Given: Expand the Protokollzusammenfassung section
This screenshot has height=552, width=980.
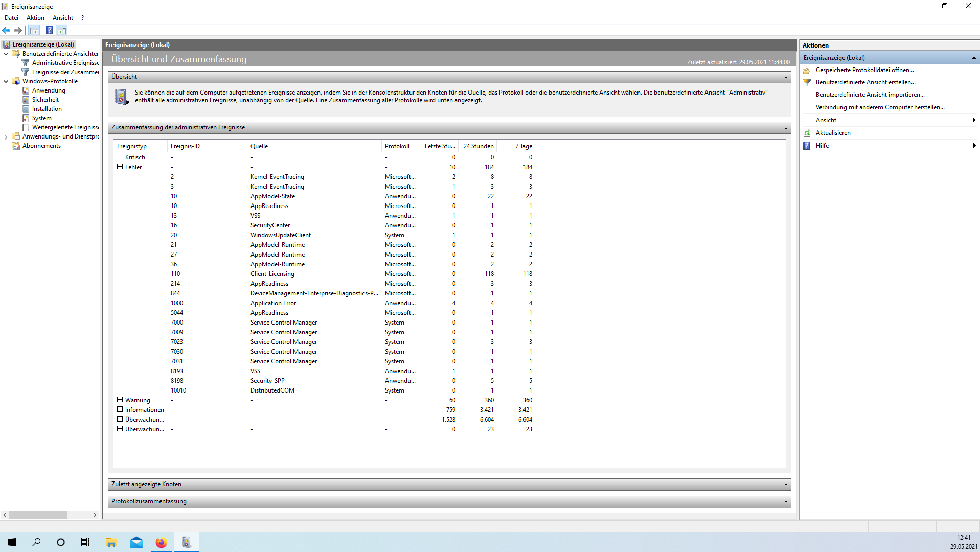Looking at the screenshot, I should pyautogui.click(x=786, y=502).
